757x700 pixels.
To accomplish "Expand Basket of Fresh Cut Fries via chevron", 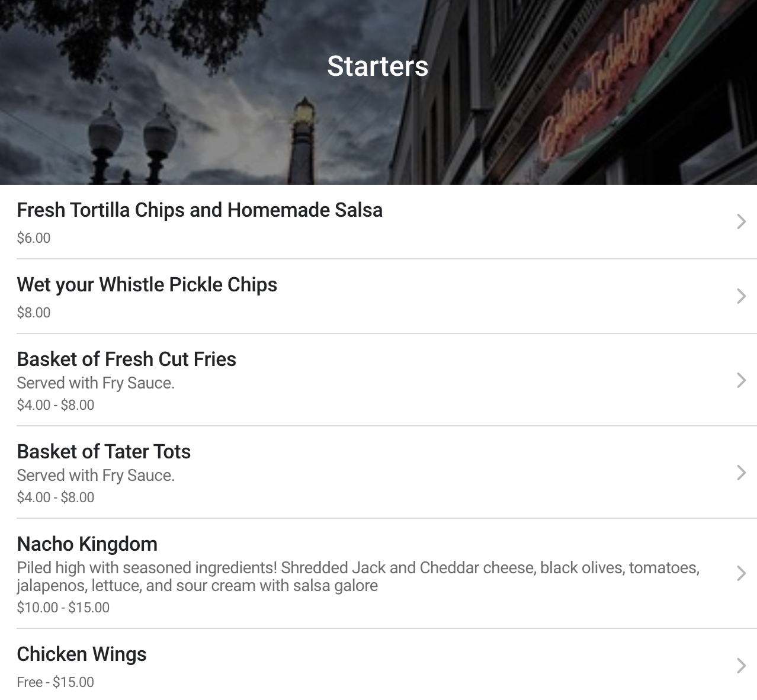I will coord(741,380).
